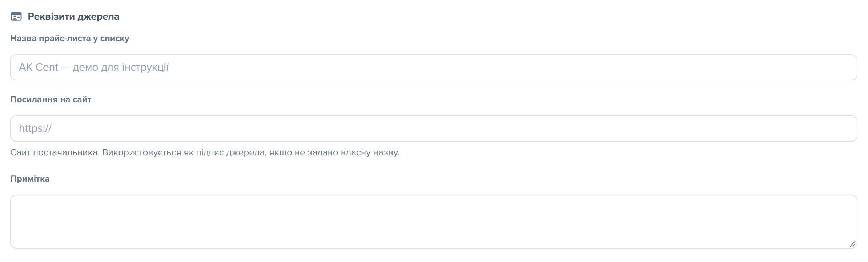
Task: Click the AK Cent placeholder text field
Action: click(434, 67)
